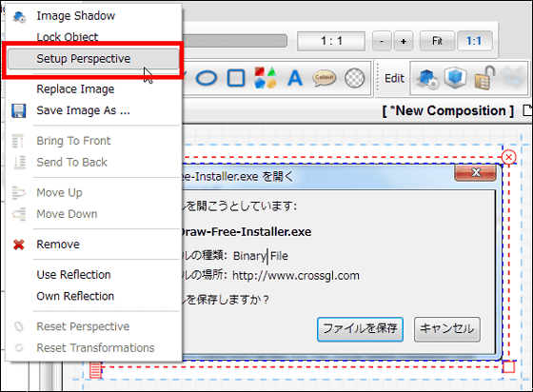Screen dimensions: 533x392
Task: Select Lock Object menu entry
Action: tap(93, 37)
